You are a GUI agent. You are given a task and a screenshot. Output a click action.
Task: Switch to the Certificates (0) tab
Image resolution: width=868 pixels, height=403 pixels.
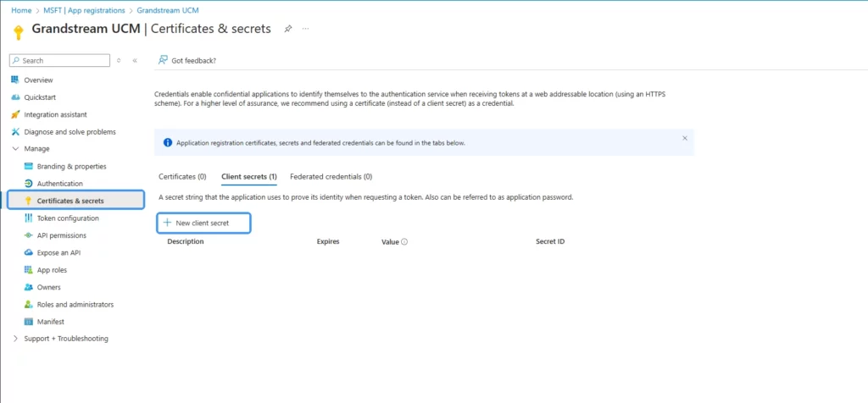[x=182, y=177]
